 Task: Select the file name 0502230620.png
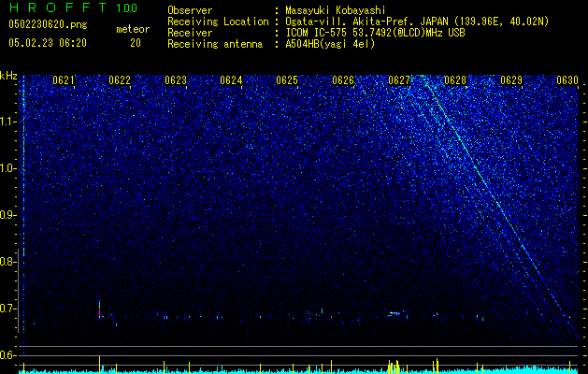pos(48,25)
